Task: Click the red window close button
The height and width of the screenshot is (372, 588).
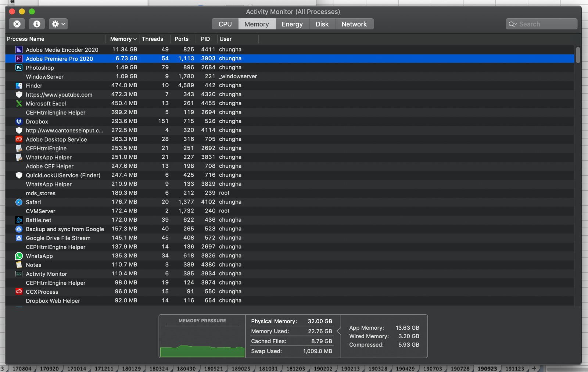Action: point(12,11)
